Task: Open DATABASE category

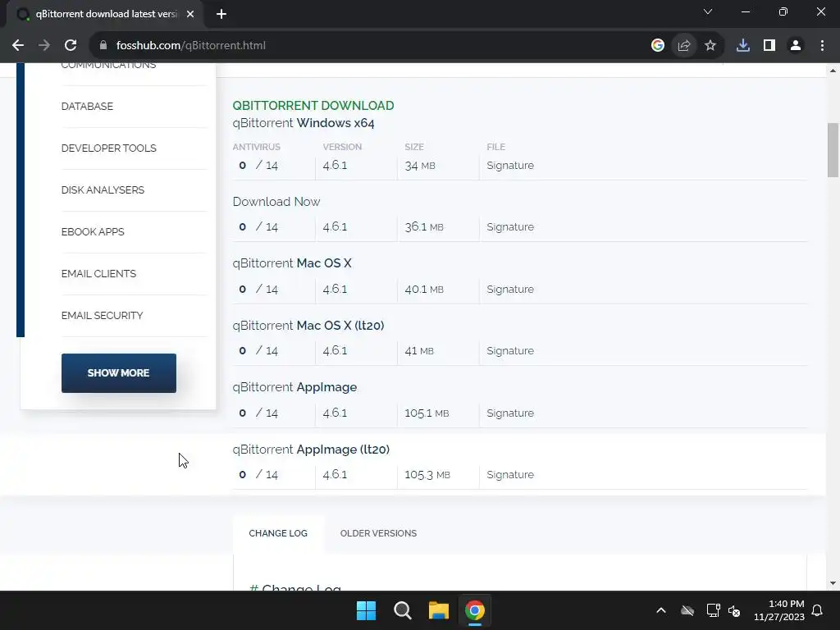Action: tap(87, 106)
